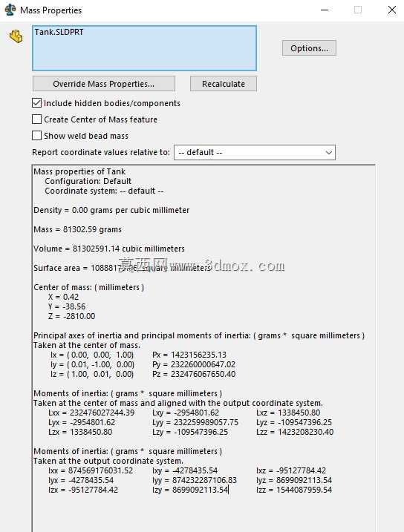Screen dimensions: 404x532
Task: Click the Lxy = -2954801.62 value
Action: pos(186,413)
